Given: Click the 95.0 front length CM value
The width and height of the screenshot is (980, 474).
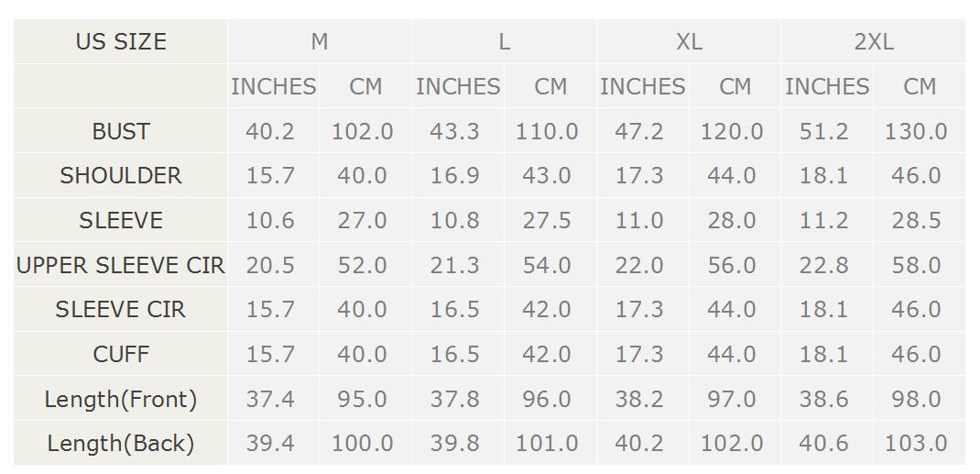Looking at the screenshot, I should point(363,399).
